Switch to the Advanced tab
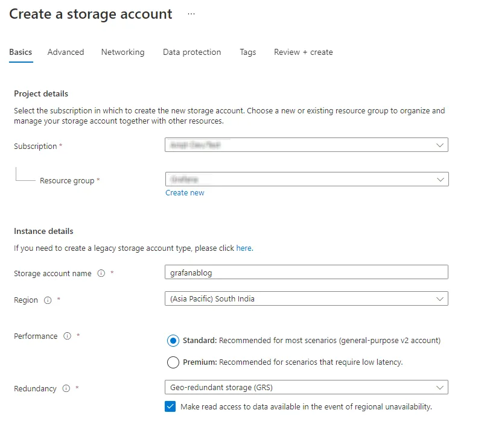Viewport: 490px width, 448px height. [x=65, y=52]
